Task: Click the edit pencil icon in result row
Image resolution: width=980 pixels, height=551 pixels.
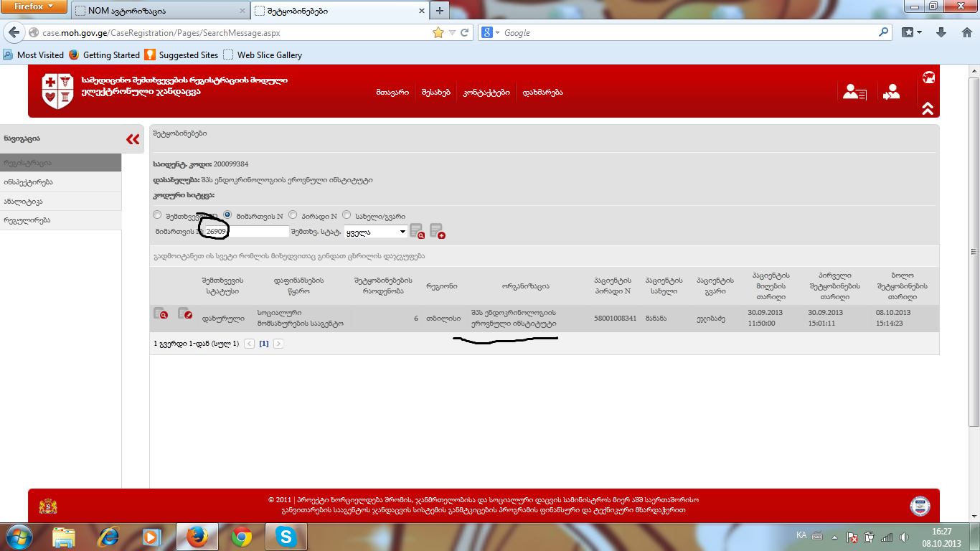Action: 184,314
